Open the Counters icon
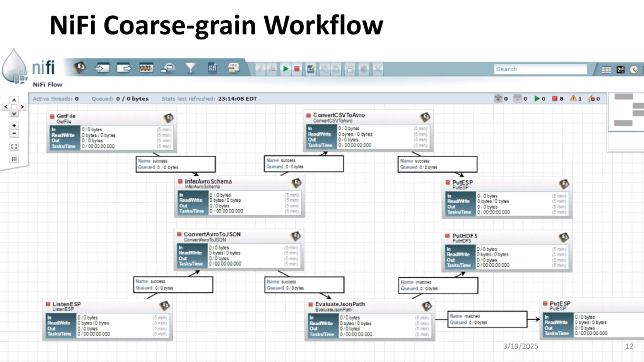644x362 pixels. [620, 70]
